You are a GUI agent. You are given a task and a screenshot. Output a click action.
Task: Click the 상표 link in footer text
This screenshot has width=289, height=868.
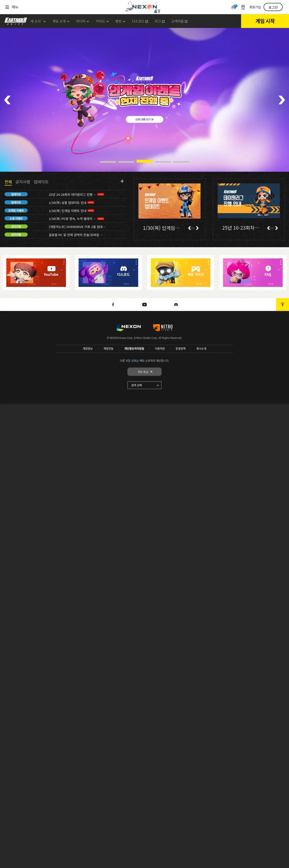(133, 361)
